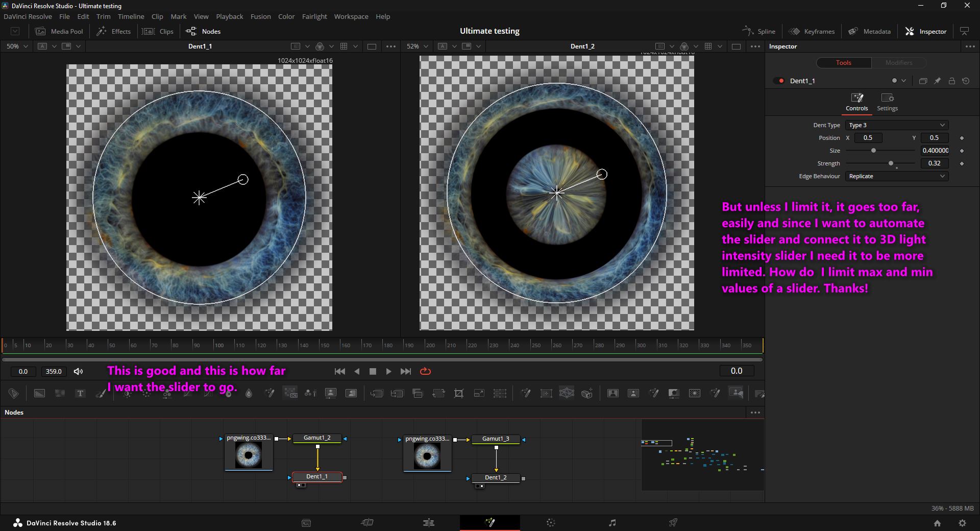Toggle Position keyframe diamond
Image resolution: width=980 pixels, height=531 pixels.
[x=962, y=138]
